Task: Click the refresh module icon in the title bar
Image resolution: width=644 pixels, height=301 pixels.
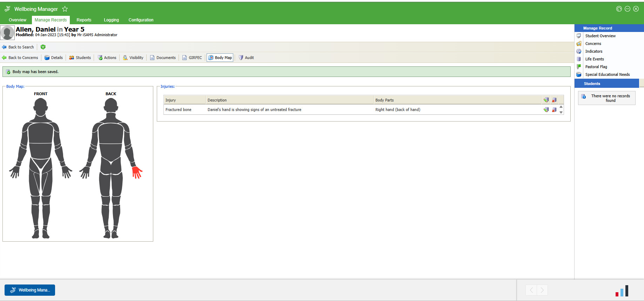Action: point(619,9)
